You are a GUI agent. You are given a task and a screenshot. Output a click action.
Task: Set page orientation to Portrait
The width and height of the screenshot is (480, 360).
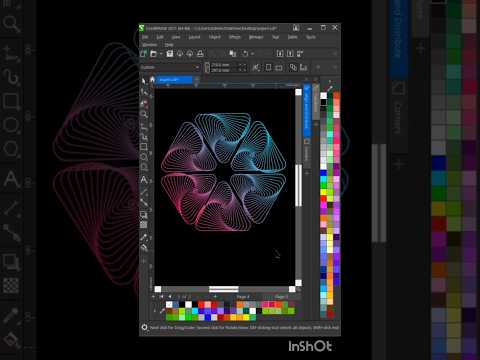(x=269, y=68)
